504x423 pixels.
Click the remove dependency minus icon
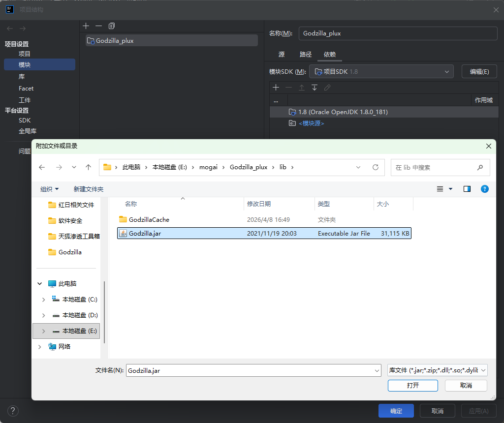(x=288, y=88)
